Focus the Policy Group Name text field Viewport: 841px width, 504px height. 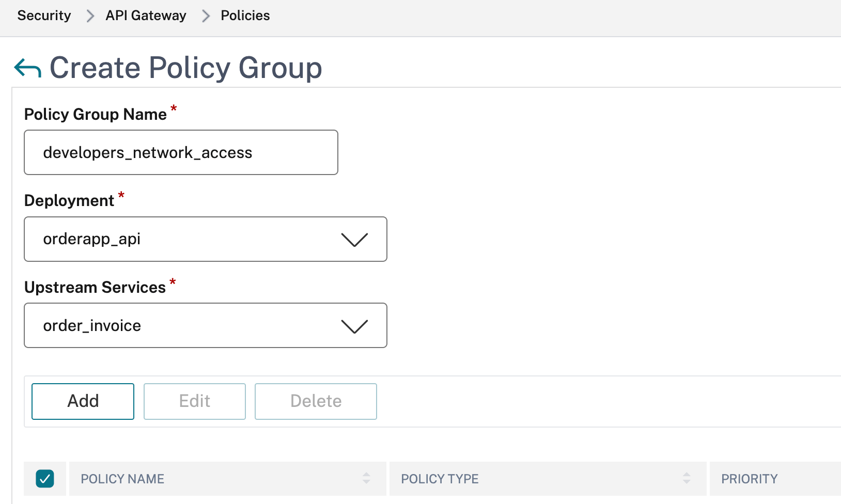[x=181, y=152]
